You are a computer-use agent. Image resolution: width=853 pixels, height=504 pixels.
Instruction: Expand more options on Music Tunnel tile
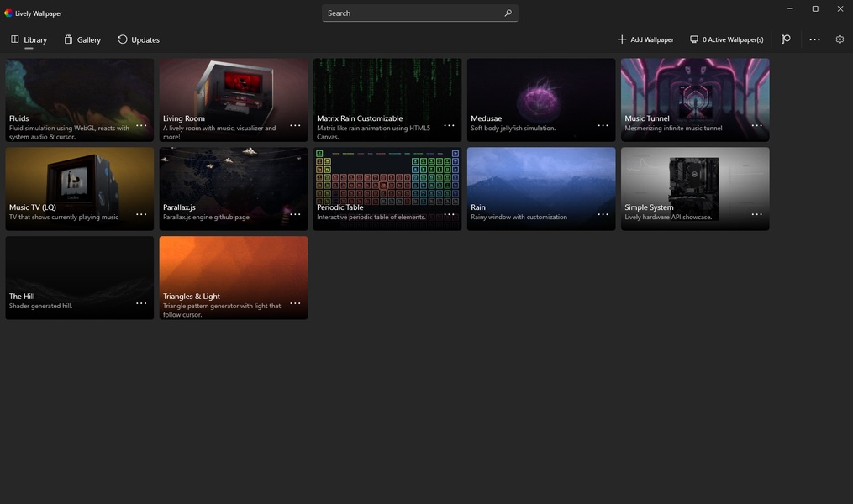(x=756, y=125)
